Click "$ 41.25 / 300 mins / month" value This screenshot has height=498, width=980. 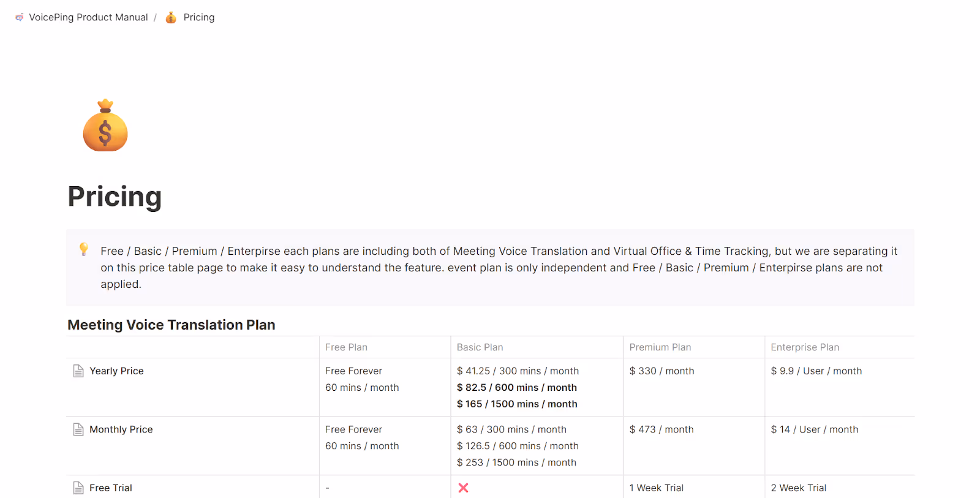[x=518, y=371]
